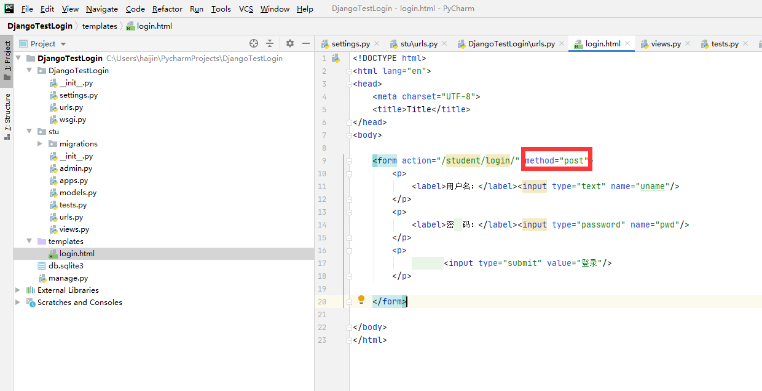This screenshot has height=391, width=762.
Task: Select db.sqlite3 in project tree
Action: (66, 266)
